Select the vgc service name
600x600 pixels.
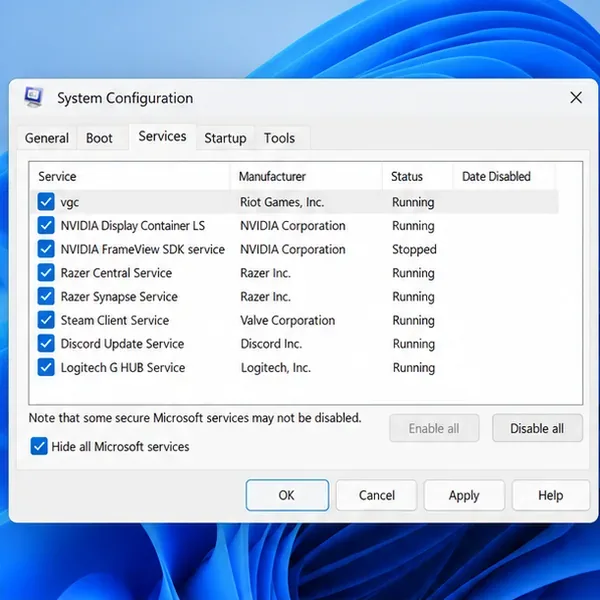coord(70,202)
